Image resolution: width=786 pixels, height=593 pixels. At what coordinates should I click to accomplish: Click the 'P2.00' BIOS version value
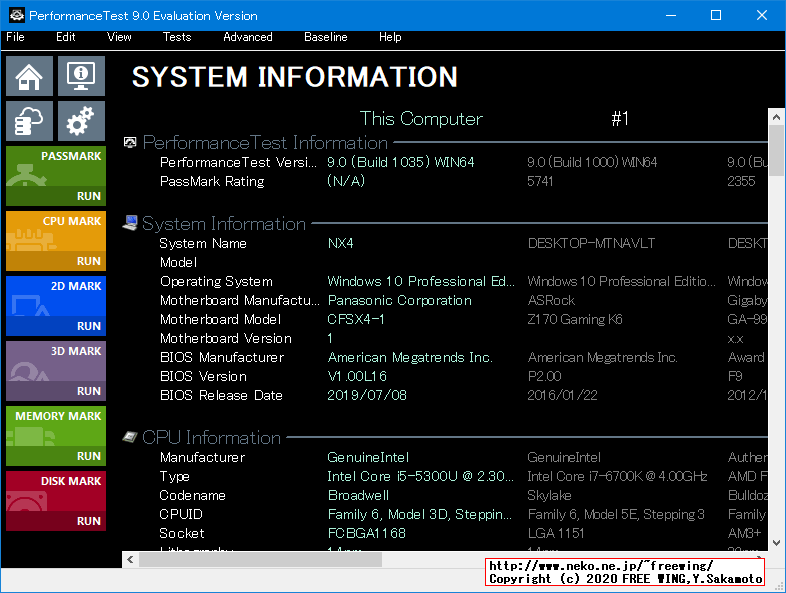(544, 376)
